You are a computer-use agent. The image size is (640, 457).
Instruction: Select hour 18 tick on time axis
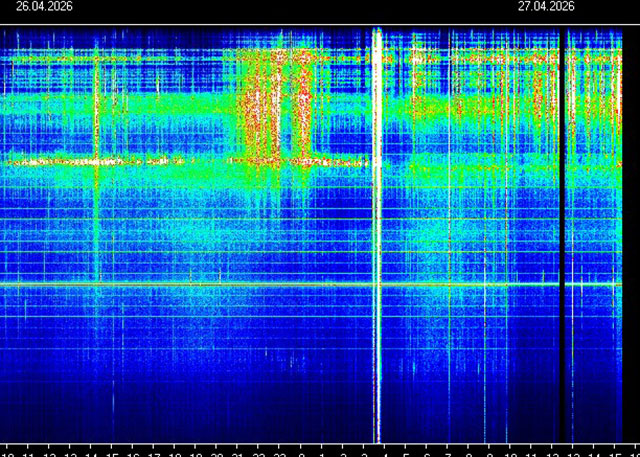tap(176, 452)
